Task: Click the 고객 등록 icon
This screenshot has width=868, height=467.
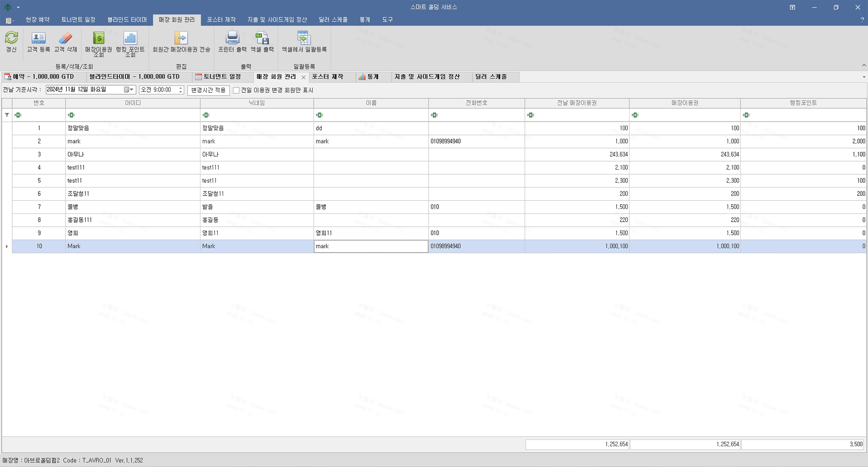Action: coord(38,38)
